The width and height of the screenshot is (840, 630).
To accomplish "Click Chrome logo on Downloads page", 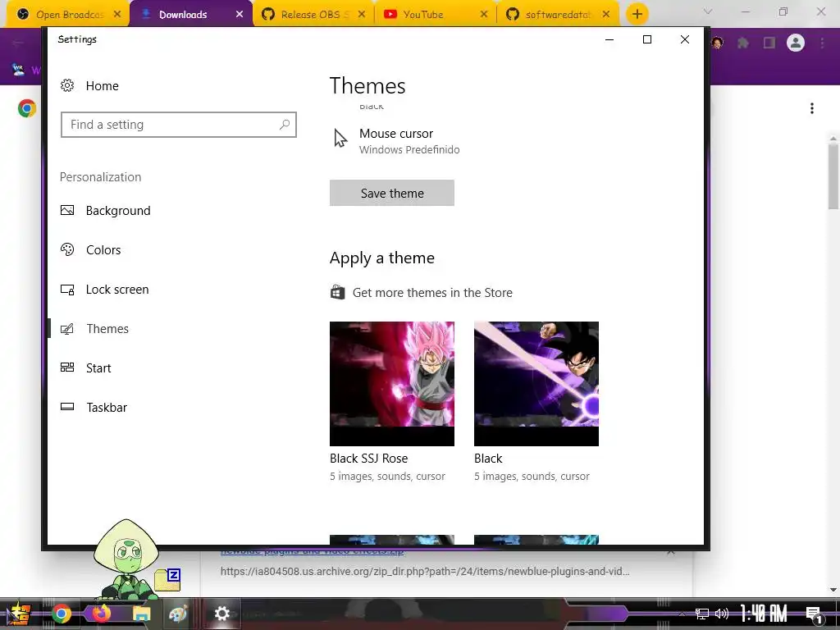I will [27, 109].
